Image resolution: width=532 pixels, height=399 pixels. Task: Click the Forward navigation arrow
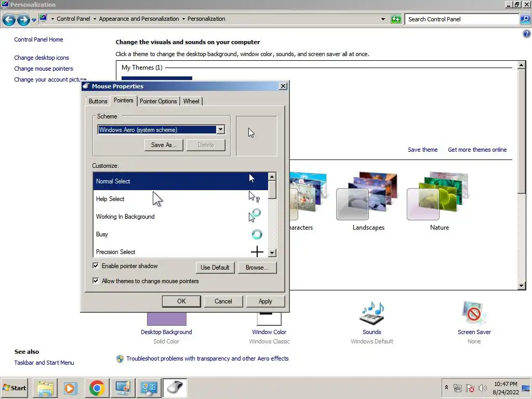pyautogui.click(x=23, y=20)
